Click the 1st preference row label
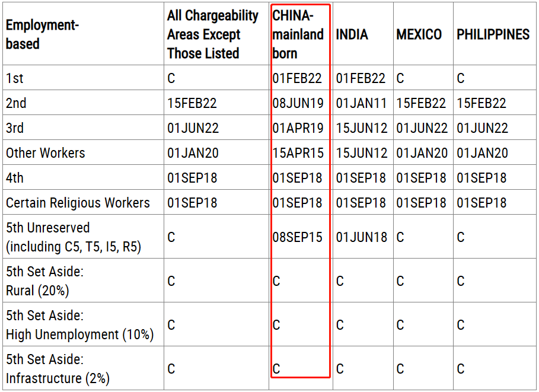 click(15, 78)
